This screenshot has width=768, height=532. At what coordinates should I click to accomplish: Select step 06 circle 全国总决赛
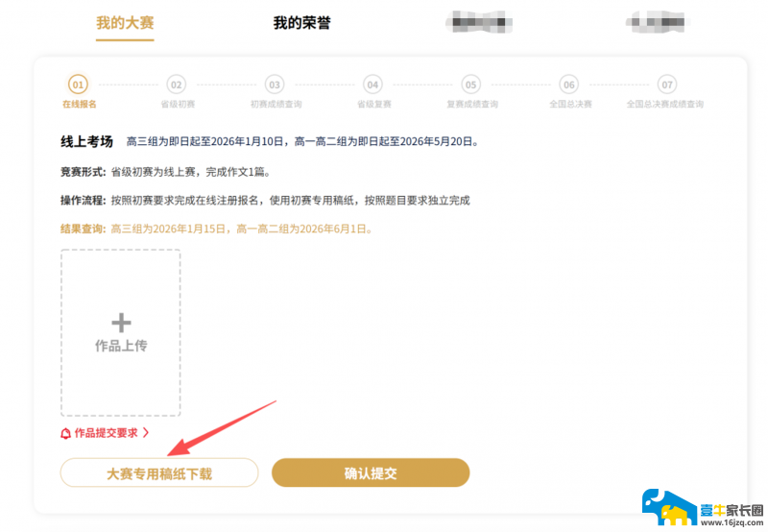568,85
